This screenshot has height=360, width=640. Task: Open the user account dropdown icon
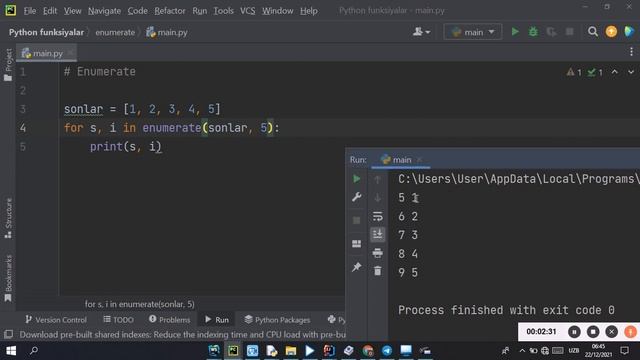[421, 32]
